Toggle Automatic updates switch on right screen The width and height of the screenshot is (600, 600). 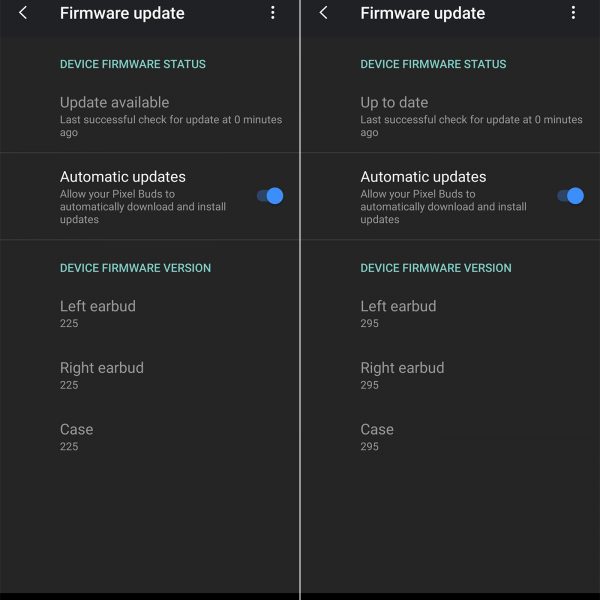point(570,196)
